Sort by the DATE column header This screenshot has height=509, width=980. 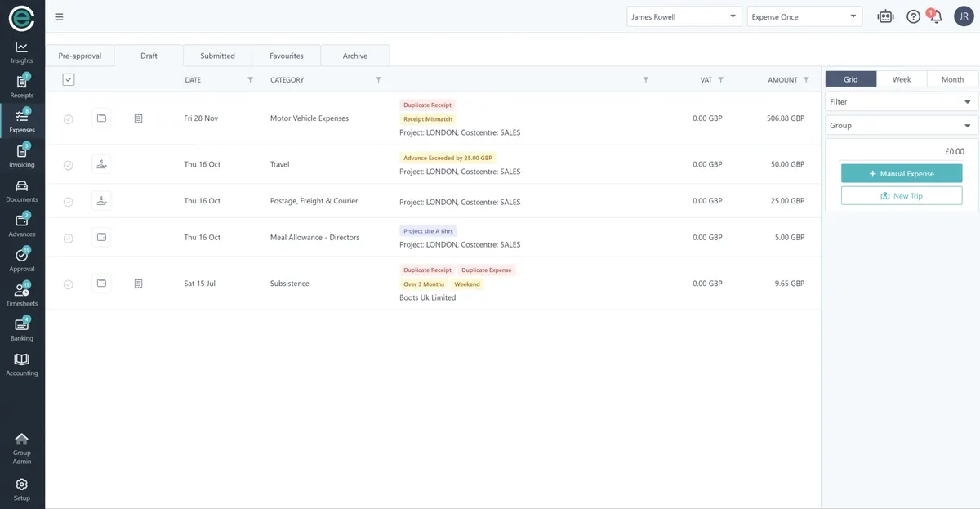point(193,80)
